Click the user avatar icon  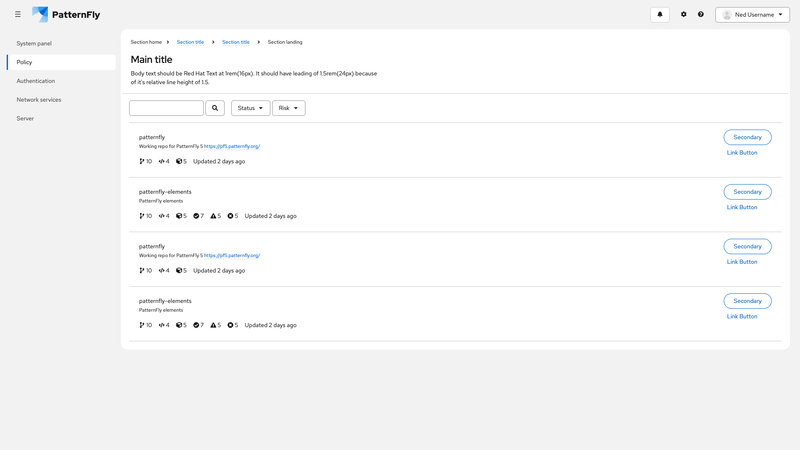coord(727,15)
